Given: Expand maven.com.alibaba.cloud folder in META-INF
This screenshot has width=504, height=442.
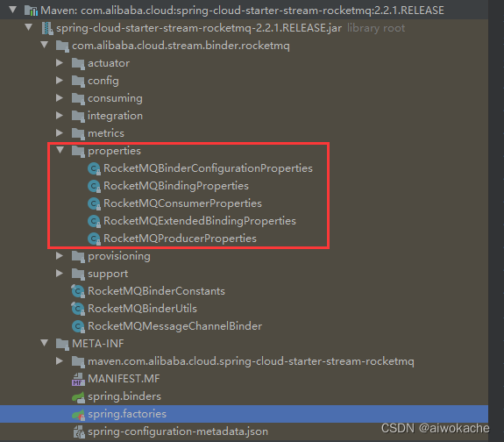Looking at the screenshot, I should (60, 360).
